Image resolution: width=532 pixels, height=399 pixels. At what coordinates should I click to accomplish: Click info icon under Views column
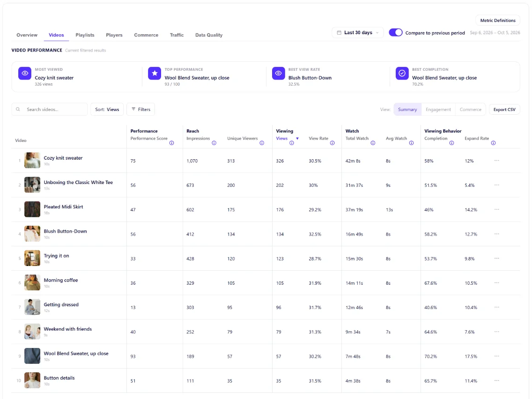291,143
